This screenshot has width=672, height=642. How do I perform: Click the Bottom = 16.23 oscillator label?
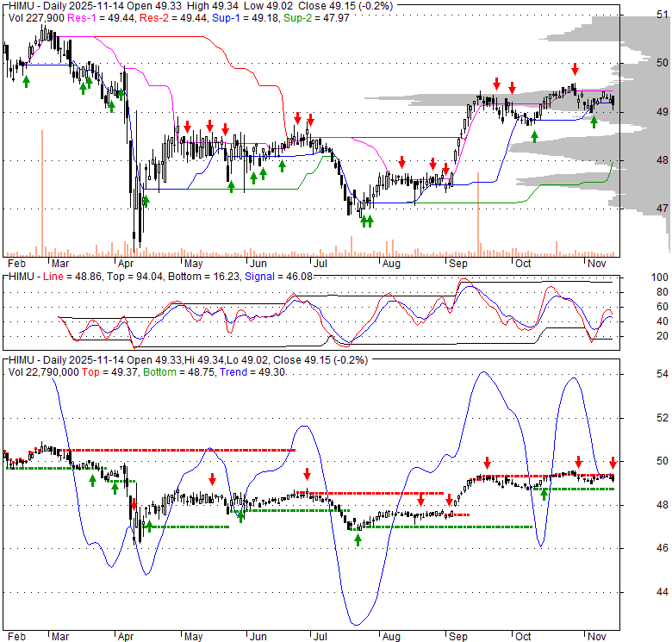(x=203, y=277)
